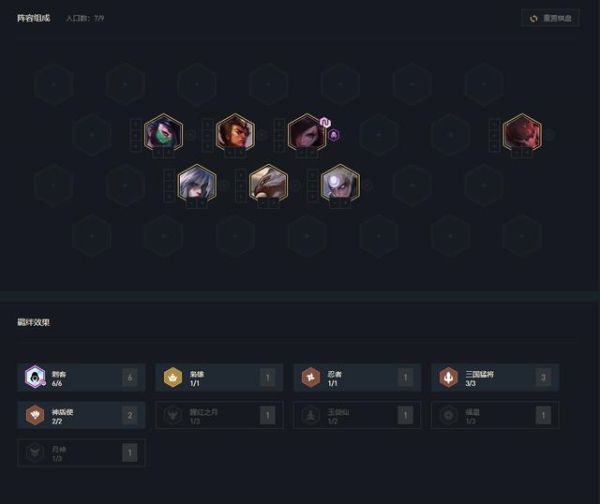600x504 pixels.
Task: Click the 重置棋盘 reset board button
Action: click(550, 18)
